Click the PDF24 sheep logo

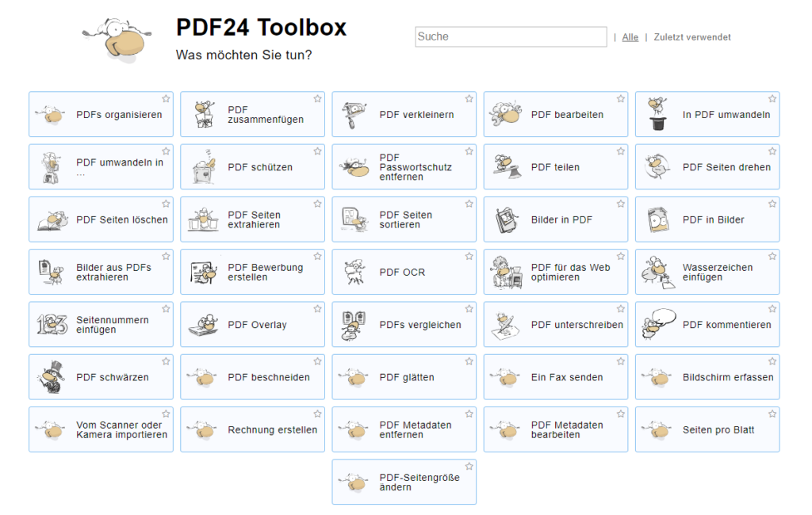pyautogui.click(x=117, y=40)
